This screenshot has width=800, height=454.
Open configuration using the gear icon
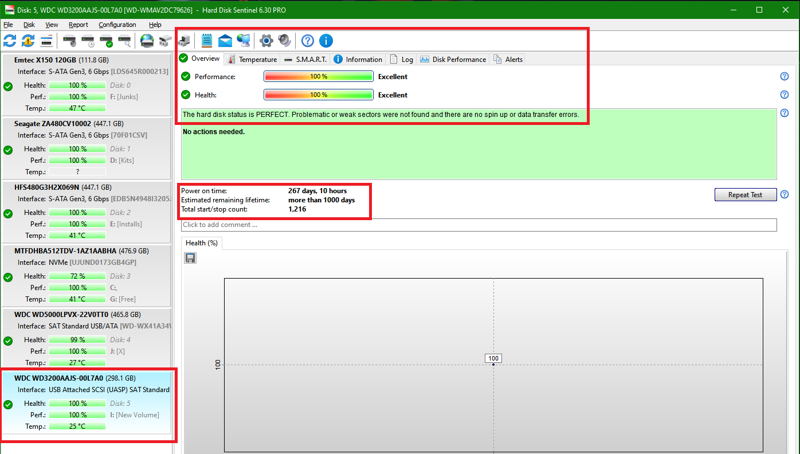pos(266,41)
